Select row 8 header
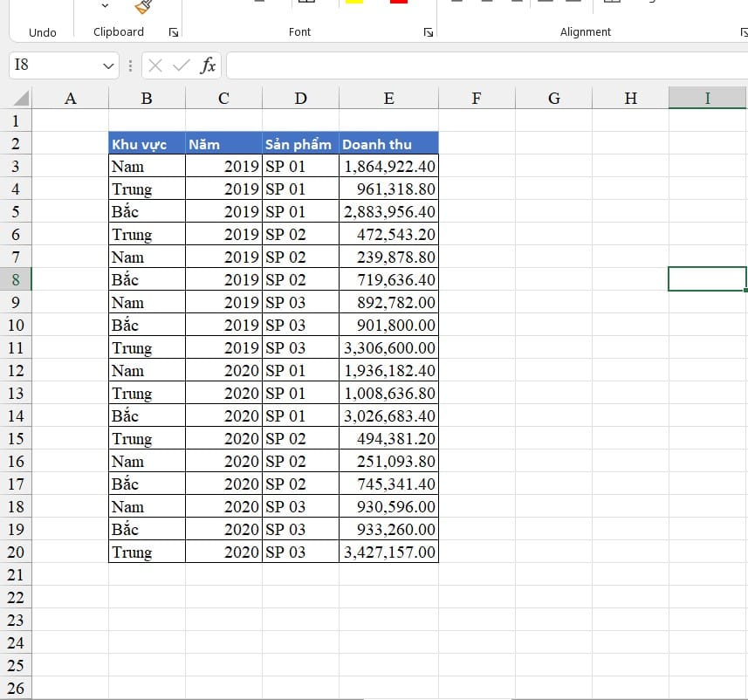This screenshot has height=700, width=748. [16, 279]
